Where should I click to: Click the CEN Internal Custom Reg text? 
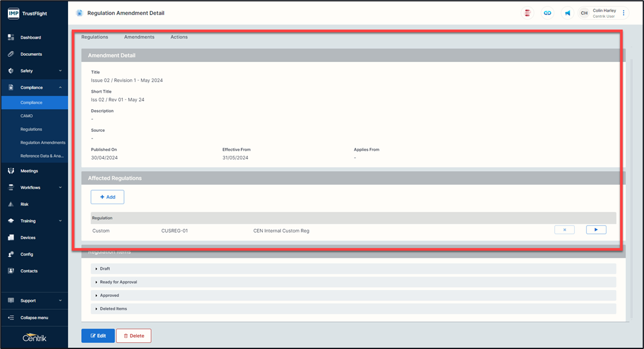281,231
